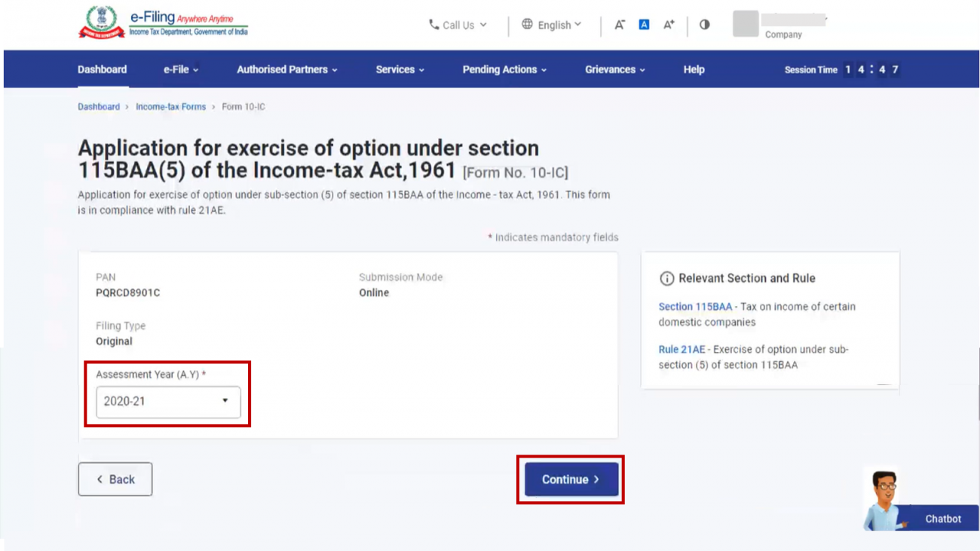Open the Chatbot assistant
Screen dimensions: 980x551
[942, 519]
